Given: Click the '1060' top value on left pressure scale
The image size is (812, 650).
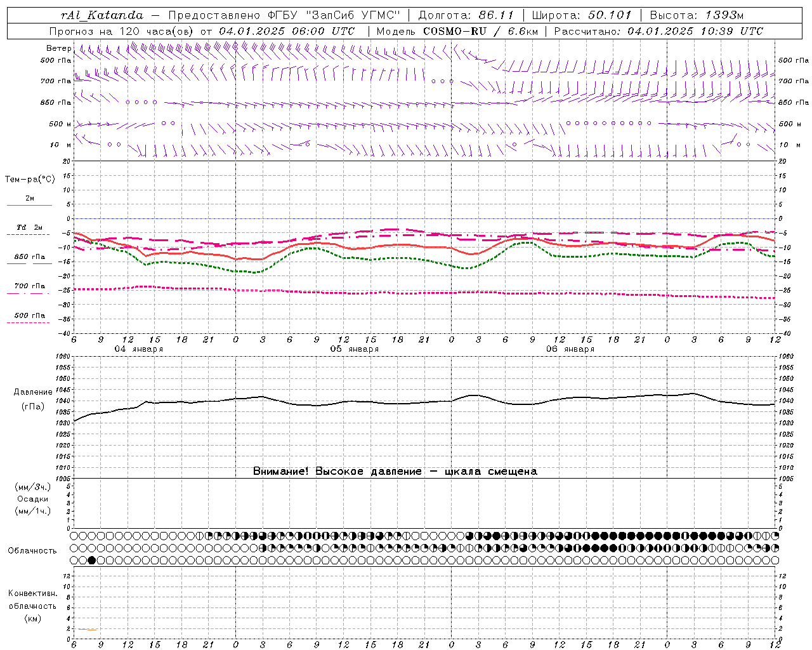Looking at the screenshot, I should [64, 356].
